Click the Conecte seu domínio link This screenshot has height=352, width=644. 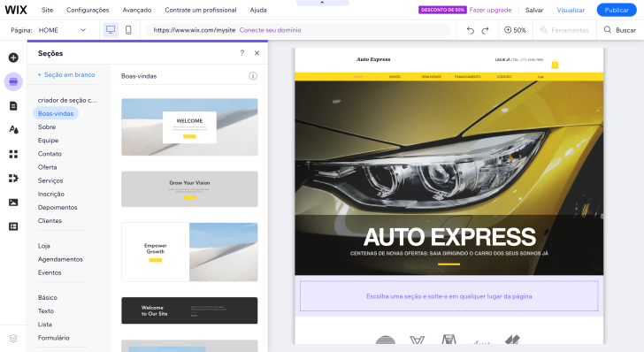(x=271, y=30)
